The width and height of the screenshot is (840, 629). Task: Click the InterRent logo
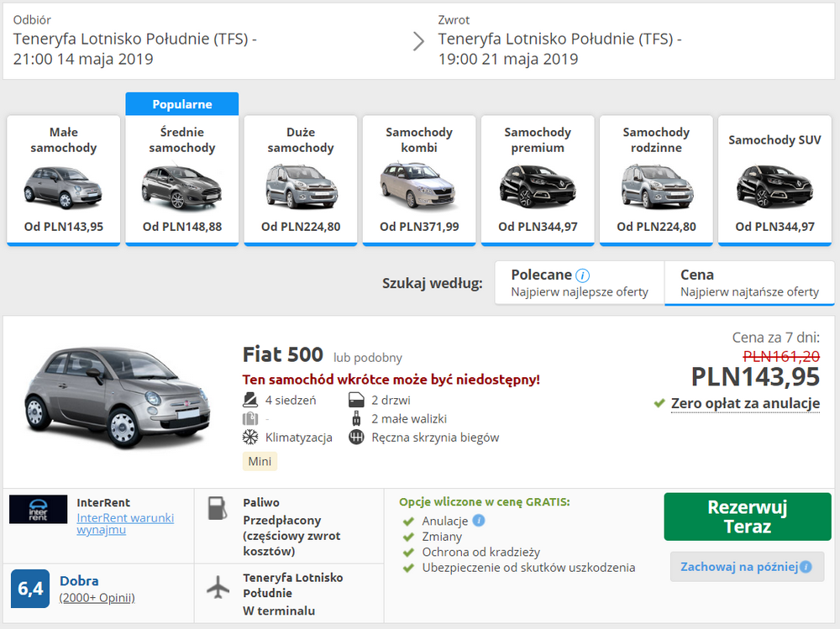(39, 510)
